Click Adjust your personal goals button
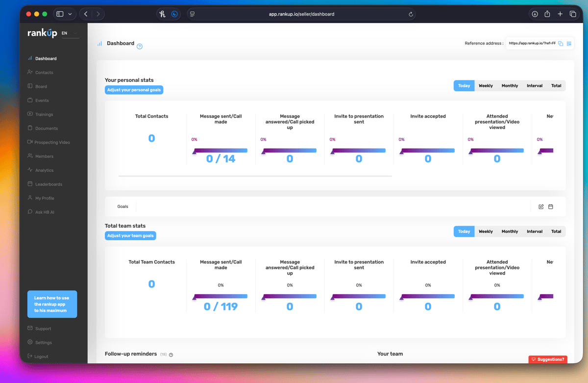588x383 pixels. tap(134, 90)
